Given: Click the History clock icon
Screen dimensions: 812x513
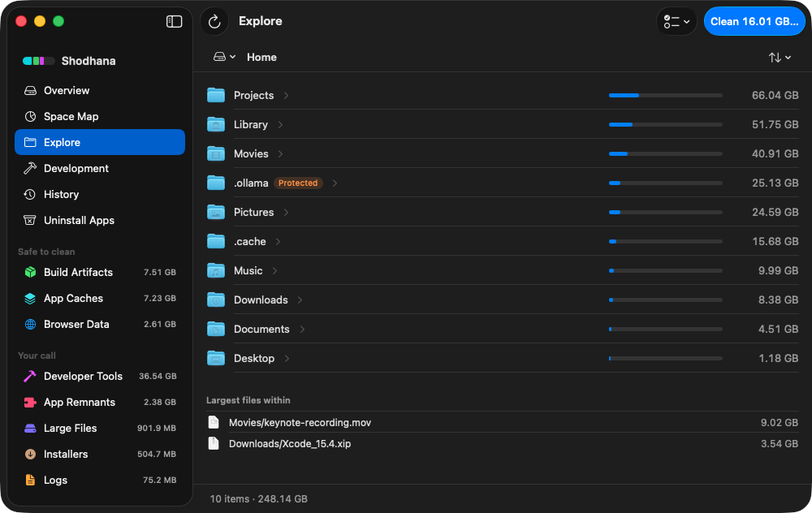Looking at the screenshot, I should click(30, 194).
